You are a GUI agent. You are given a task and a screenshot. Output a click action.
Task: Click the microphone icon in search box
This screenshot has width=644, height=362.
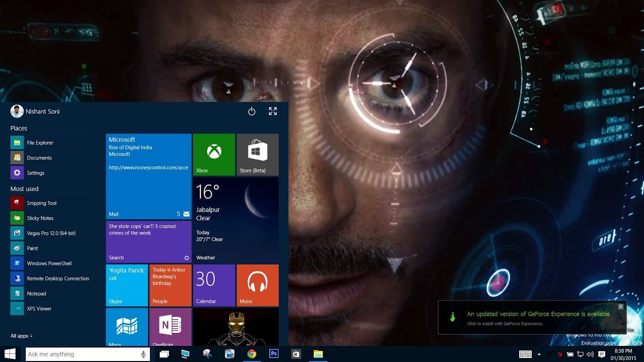(143, 354)
